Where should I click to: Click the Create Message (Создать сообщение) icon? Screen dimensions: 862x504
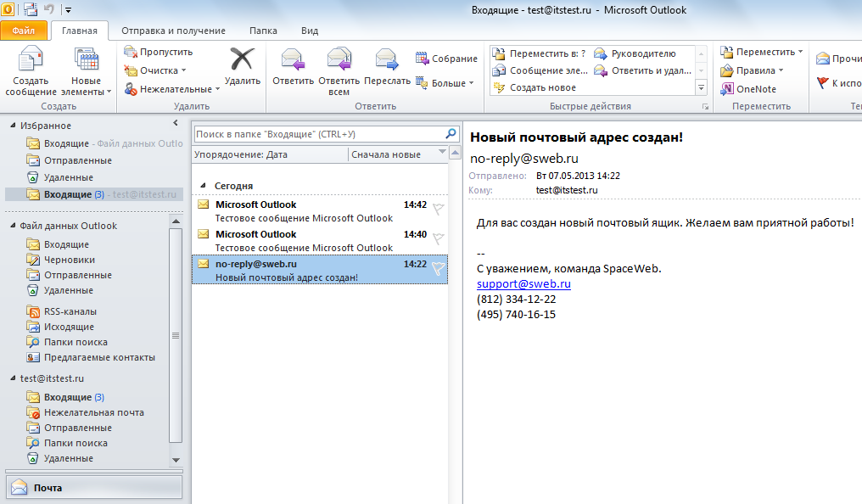31,59
